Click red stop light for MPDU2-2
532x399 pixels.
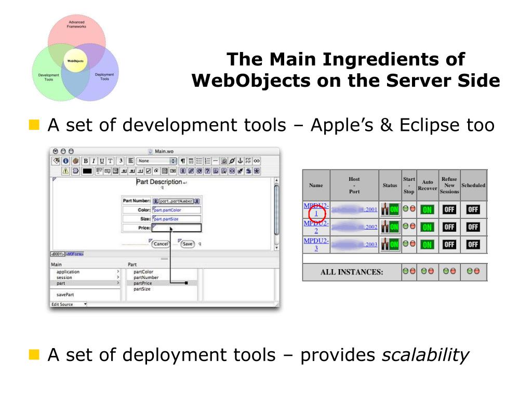click(413, 226)
